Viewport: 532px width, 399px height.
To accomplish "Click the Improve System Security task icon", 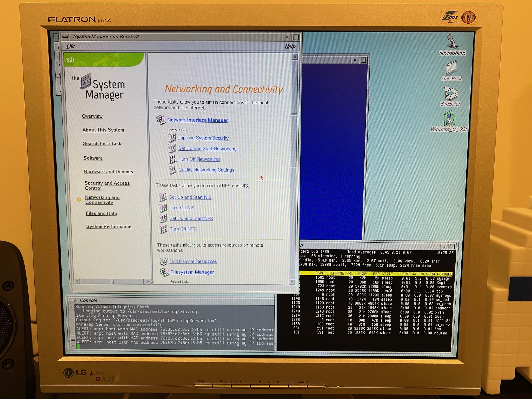I will pyautogui.click(x=172, y=138).
